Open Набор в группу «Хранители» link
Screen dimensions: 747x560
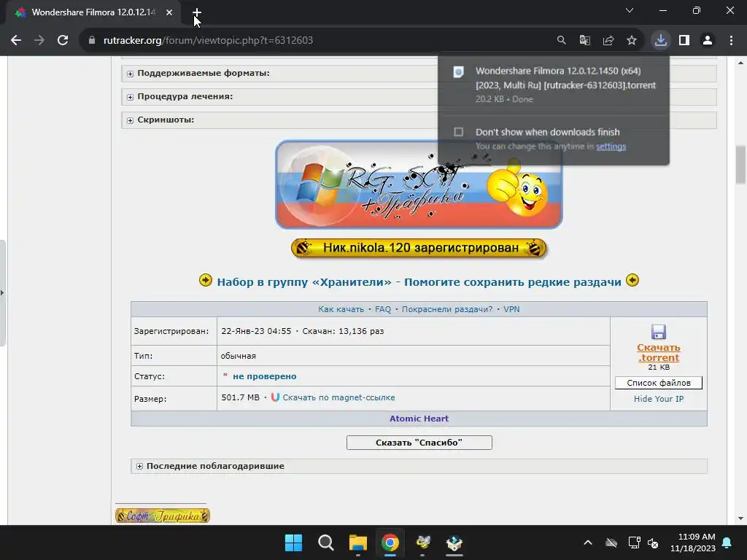coord(304,282)
